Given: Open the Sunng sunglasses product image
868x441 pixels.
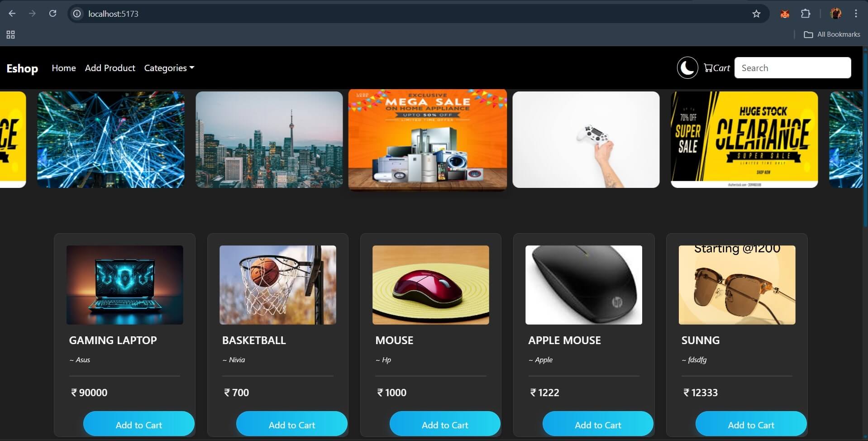Looking at the screenshot, I should (737, 285).
